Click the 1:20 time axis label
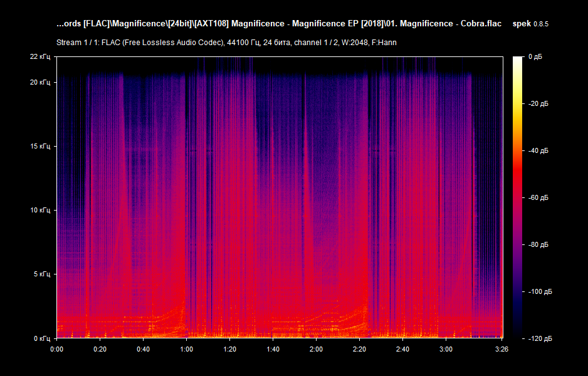The image size is (588, 376). [229, 350]
